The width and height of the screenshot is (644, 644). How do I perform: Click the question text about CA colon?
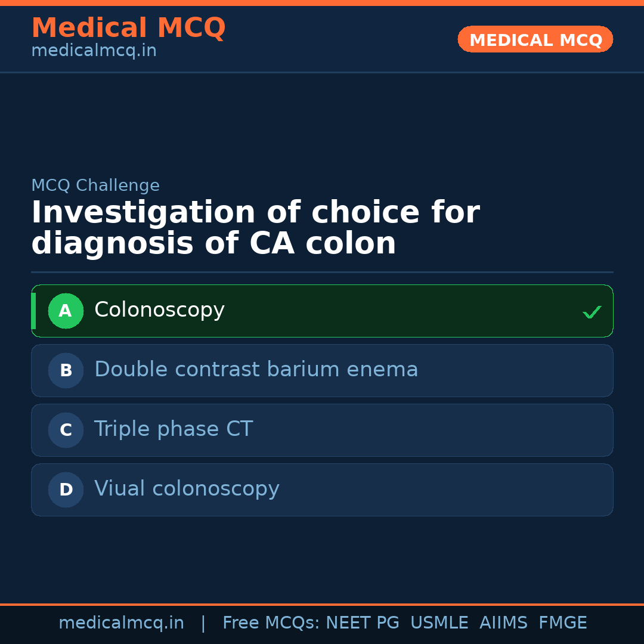point(255,228)
